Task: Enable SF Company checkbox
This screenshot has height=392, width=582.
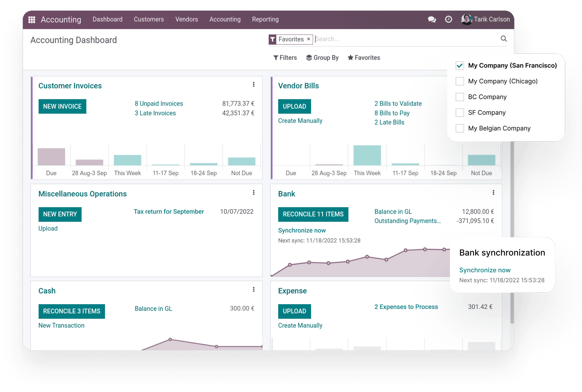Action: [x=459, y=113]
